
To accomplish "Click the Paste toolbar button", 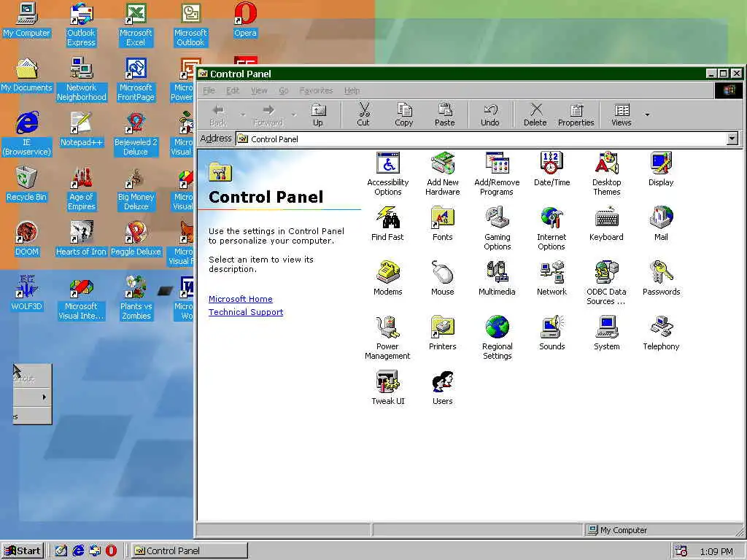I will (444, 115).
